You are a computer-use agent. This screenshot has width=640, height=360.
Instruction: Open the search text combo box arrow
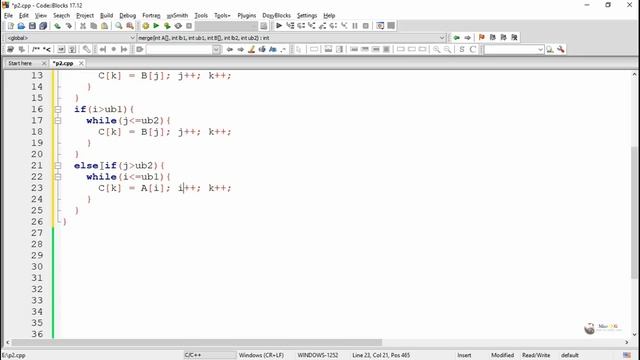pyautogui.click(x=216, y=49)
